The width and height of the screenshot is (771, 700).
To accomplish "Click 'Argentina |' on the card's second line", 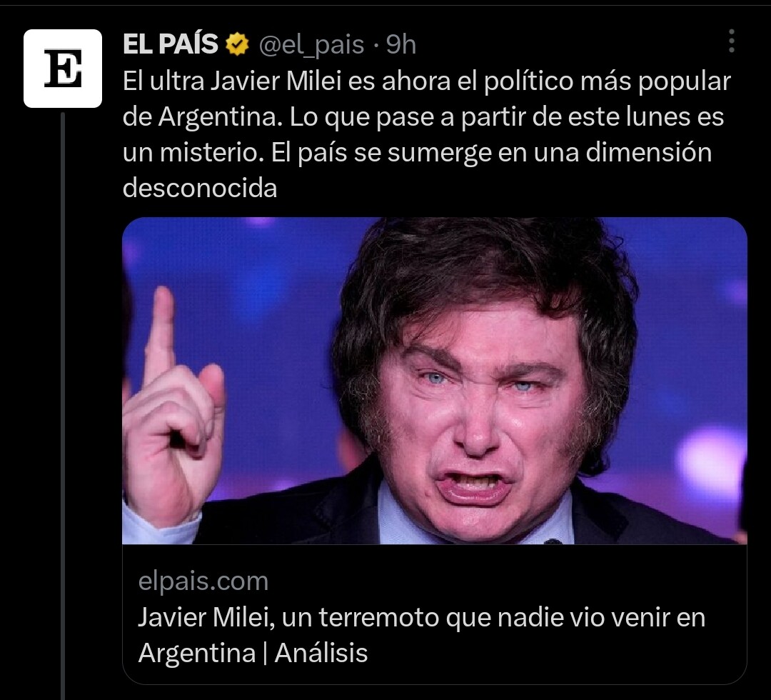I will pos(202,654).
